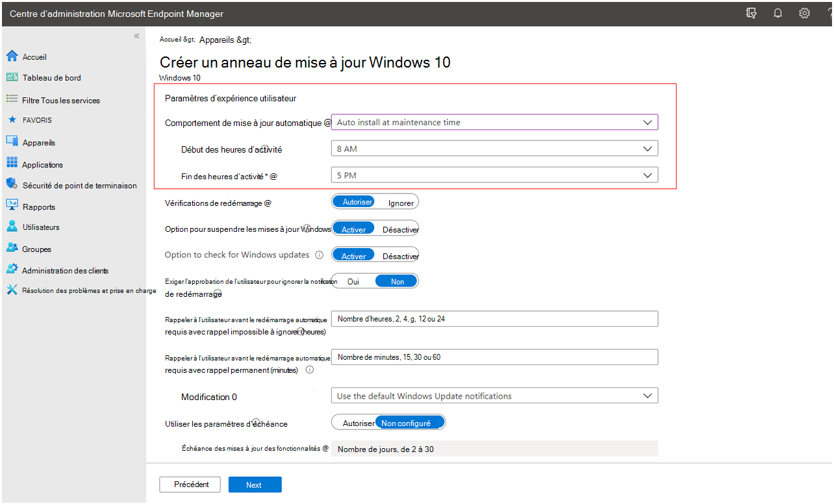Click the Rapports monitor icon
The height and width of the screenshot is (504, 834).
[x=12, y=205]
